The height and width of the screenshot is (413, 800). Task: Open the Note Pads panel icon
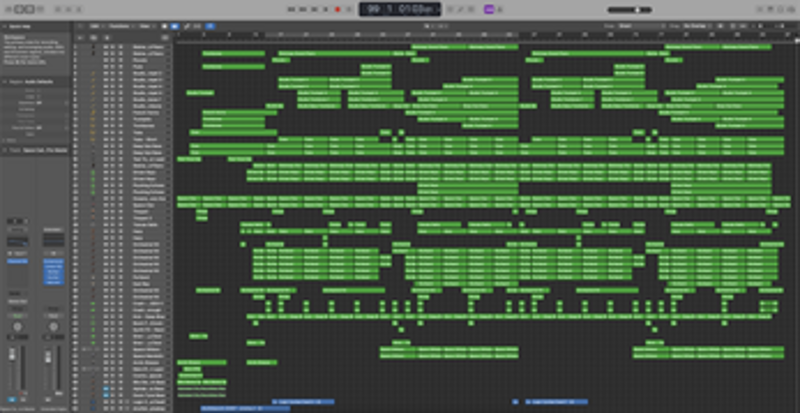[771, 9]
